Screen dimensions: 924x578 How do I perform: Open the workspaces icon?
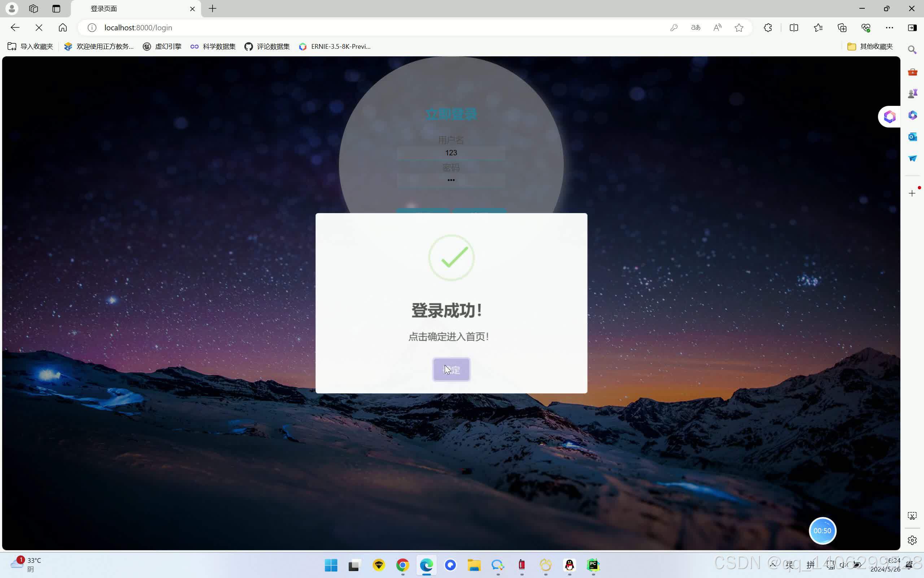(34, 8)
